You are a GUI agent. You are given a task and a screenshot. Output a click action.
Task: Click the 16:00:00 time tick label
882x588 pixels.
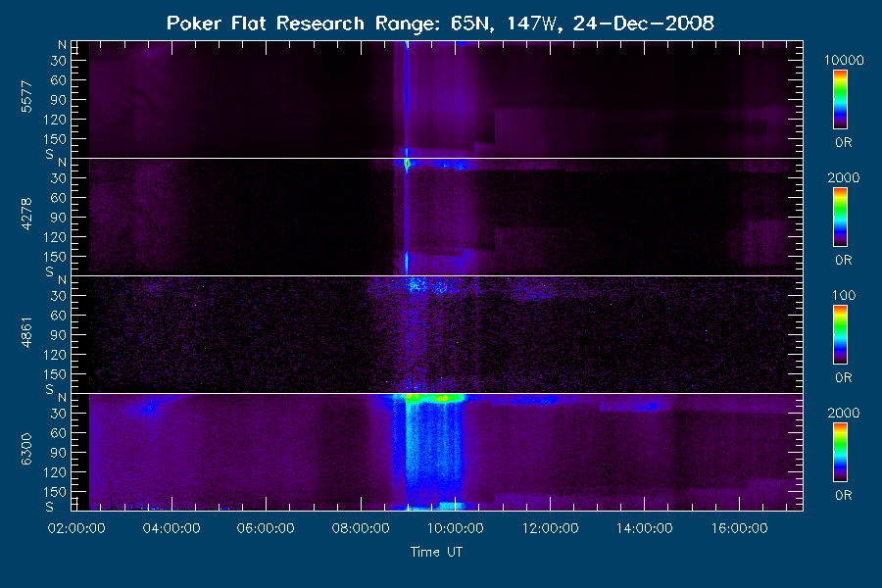click(739, 528)
